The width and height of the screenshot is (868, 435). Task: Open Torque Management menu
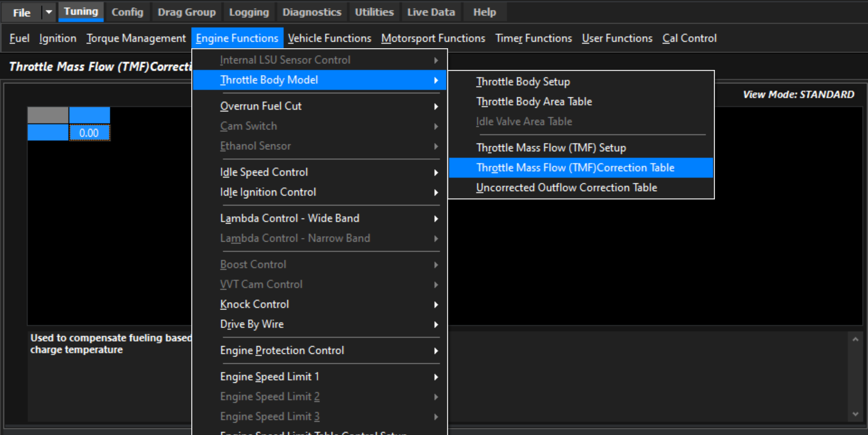[136, 38]
